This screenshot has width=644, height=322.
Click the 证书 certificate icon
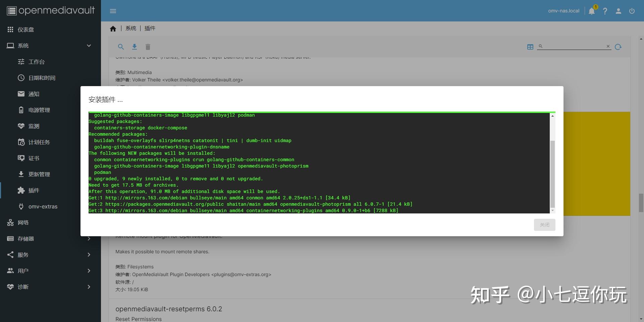[x=21, y=158]
